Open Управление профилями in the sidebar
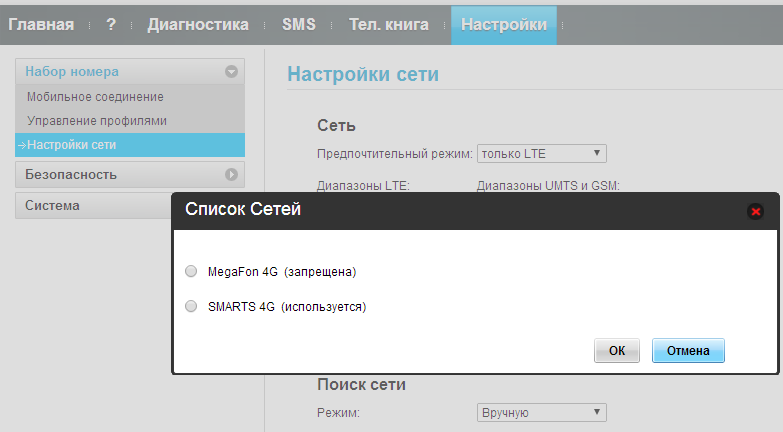This screenshot has height=432, width=783. click(x=97, y=121)
